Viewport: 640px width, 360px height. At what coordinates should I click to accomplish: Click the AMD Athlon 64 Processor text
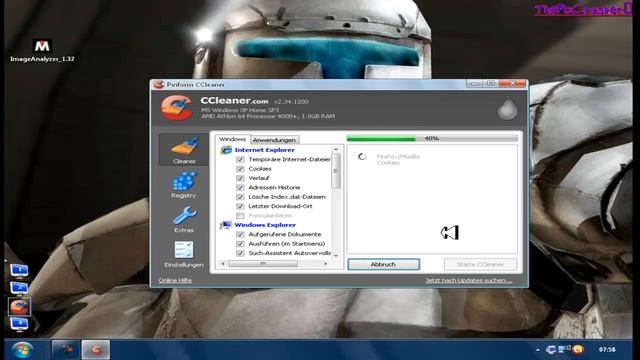(x=268, y=116)
